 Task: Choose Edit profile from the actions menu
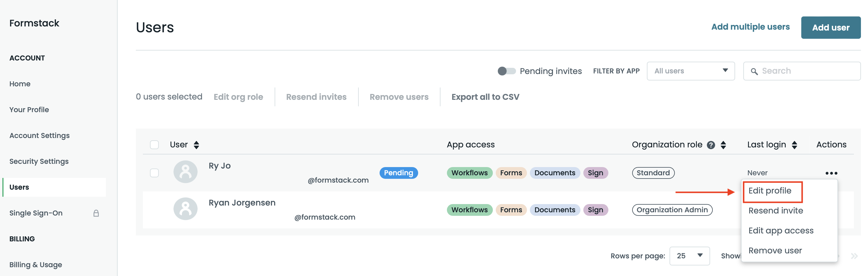[769, 191]
